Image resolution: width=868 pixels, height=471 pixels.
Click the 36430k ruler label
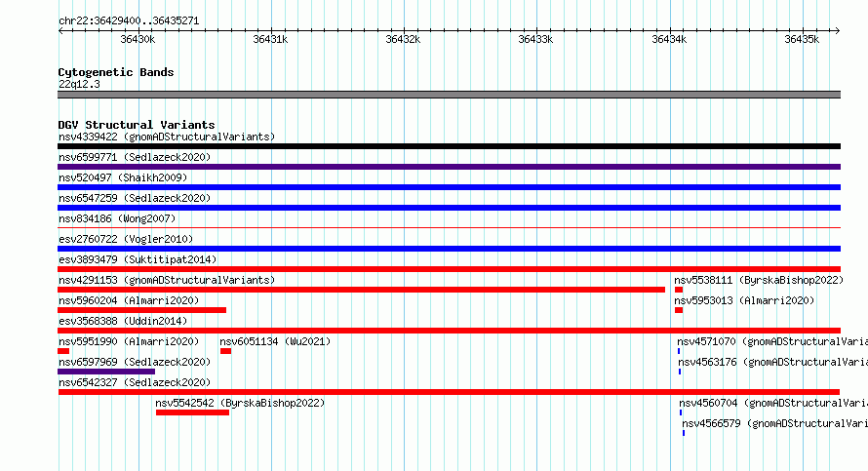[138, 39]
